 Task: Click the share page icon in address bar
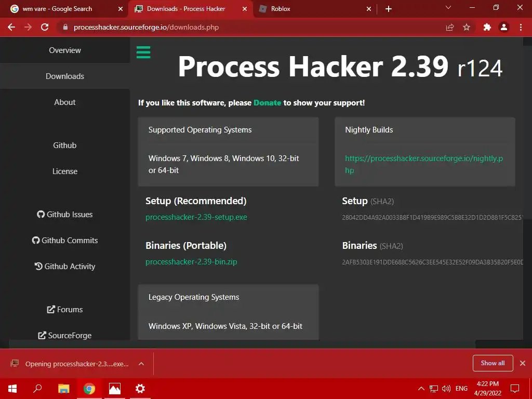[450, 27]
